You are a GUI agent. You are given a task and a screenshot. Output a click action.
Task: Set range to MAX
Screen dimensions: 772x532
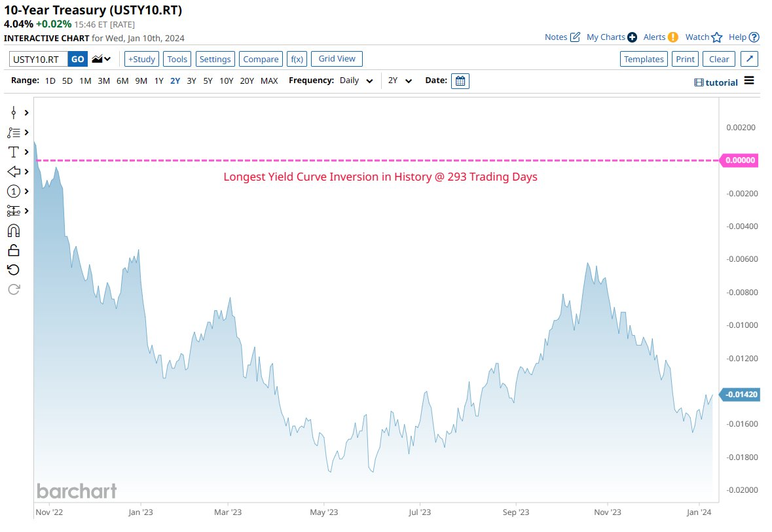[269, 80]
